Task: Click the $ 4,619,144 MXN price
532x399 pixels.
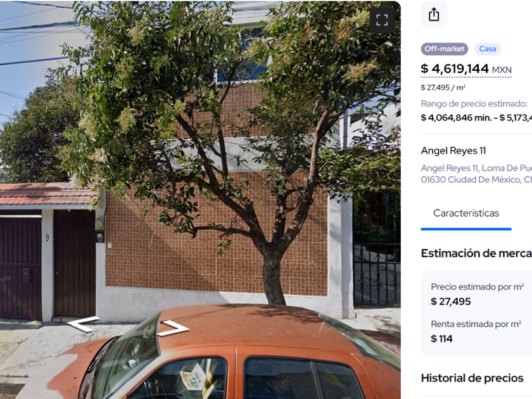Action: click(466, 69)
